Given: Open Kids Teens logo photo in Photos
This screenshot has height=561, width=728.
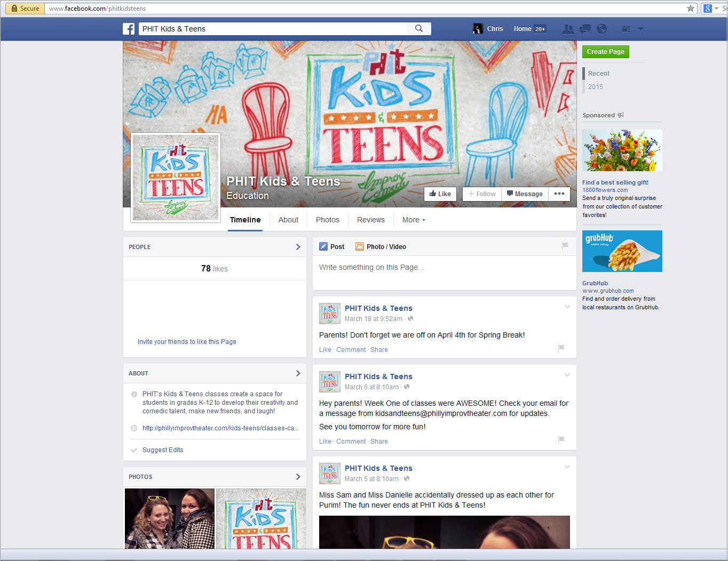Looking at the screenshot, I should (x=261, y=518).
